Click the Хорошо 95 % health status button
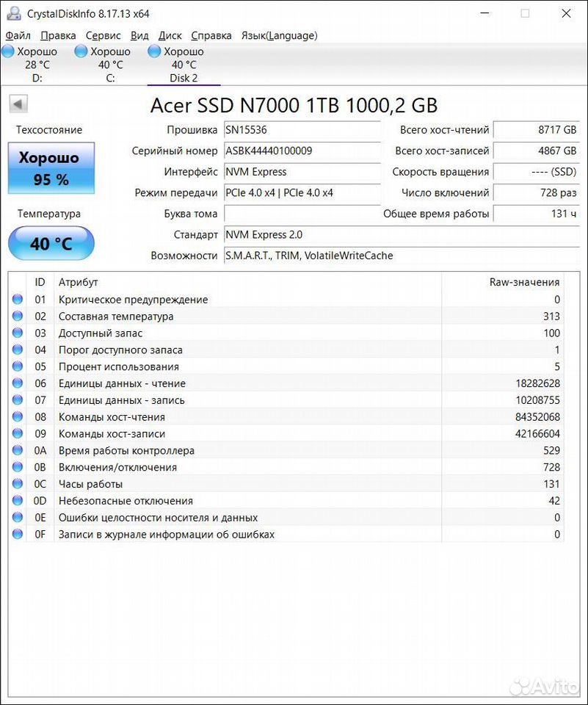The image size is (588, 705). click(x=51, y=168)
